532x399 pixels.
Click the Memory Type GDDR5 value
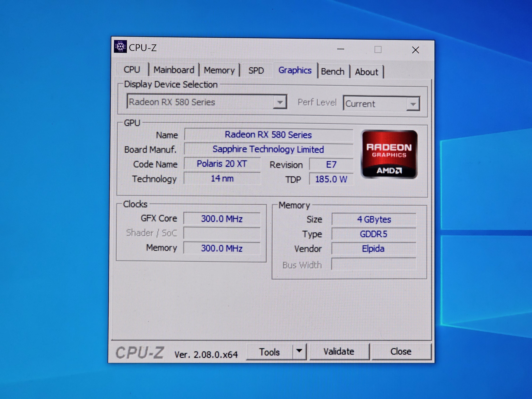pos(374,234)
